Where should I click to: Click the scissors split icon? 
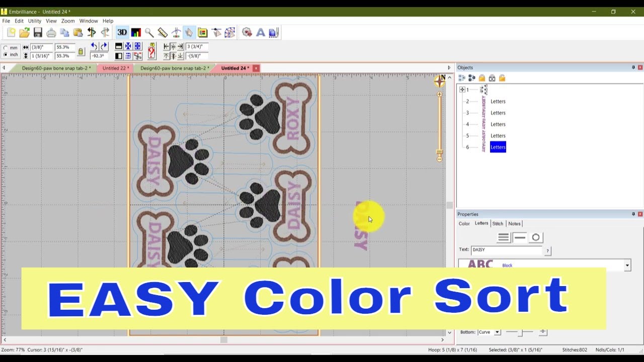[x=137, y=56]
